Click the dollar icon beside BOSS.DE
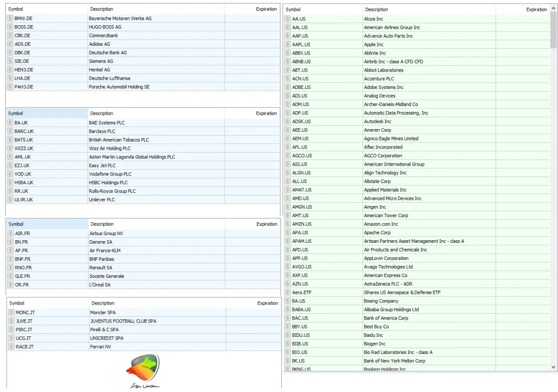The height and width of the screenshot is (392, 558). pos(10,27)
